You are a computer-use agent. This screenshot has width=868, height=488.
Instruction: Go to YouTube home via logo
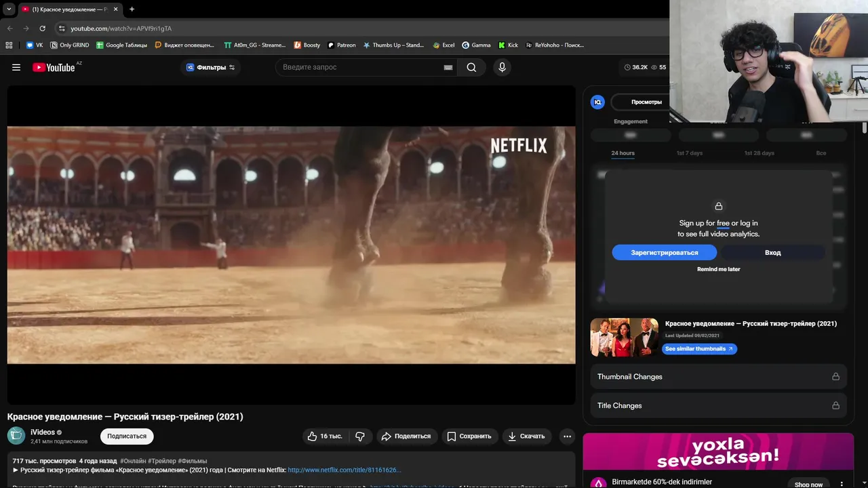pos(54,67)
